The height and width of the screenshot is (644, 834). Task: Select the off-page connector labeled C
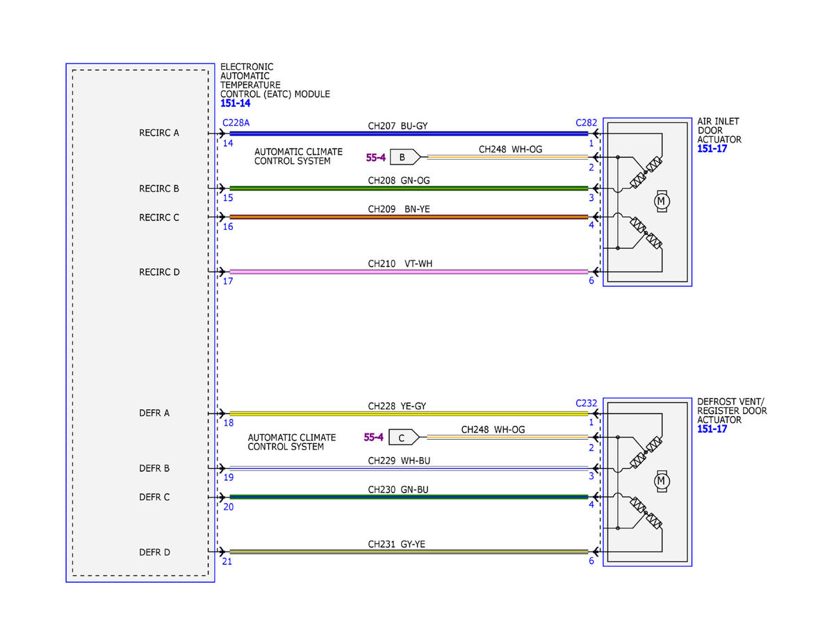click(404, 437)
